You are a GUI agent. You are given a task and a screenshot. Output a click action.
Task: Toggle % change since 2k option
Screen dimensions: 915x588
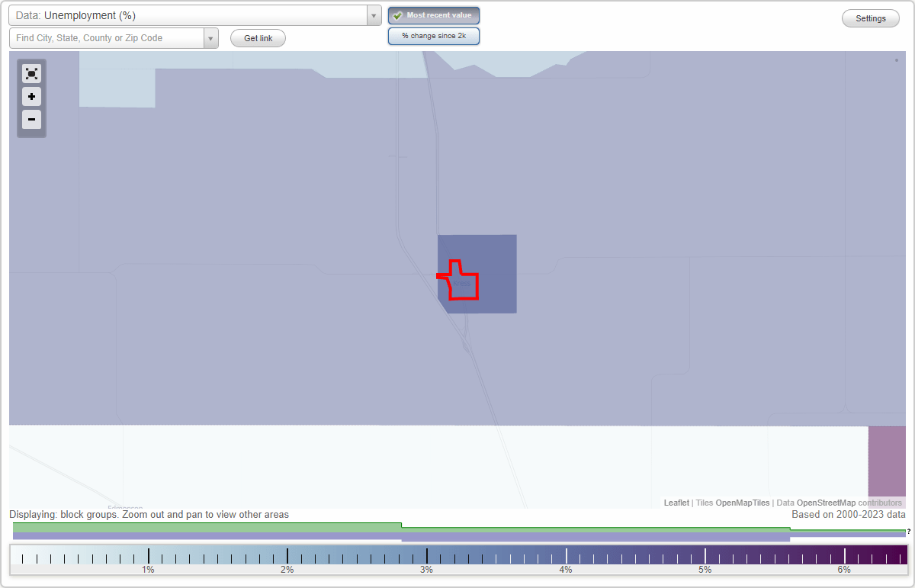(434, 36)
